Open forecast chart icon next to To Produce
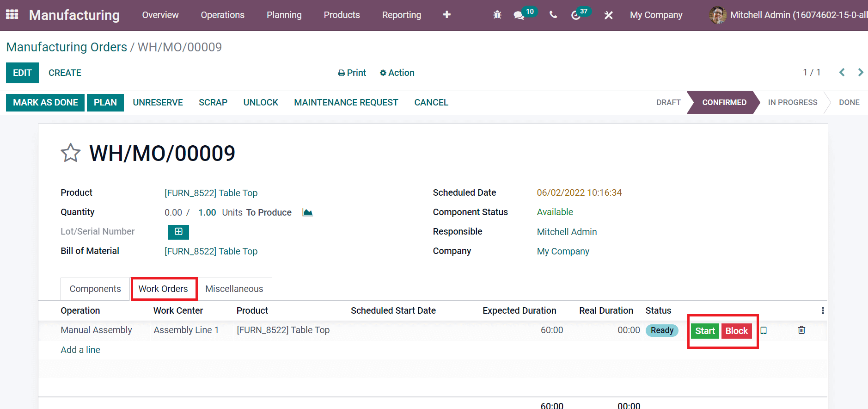Viewport: 868px width, 409px height. [307, 212]
